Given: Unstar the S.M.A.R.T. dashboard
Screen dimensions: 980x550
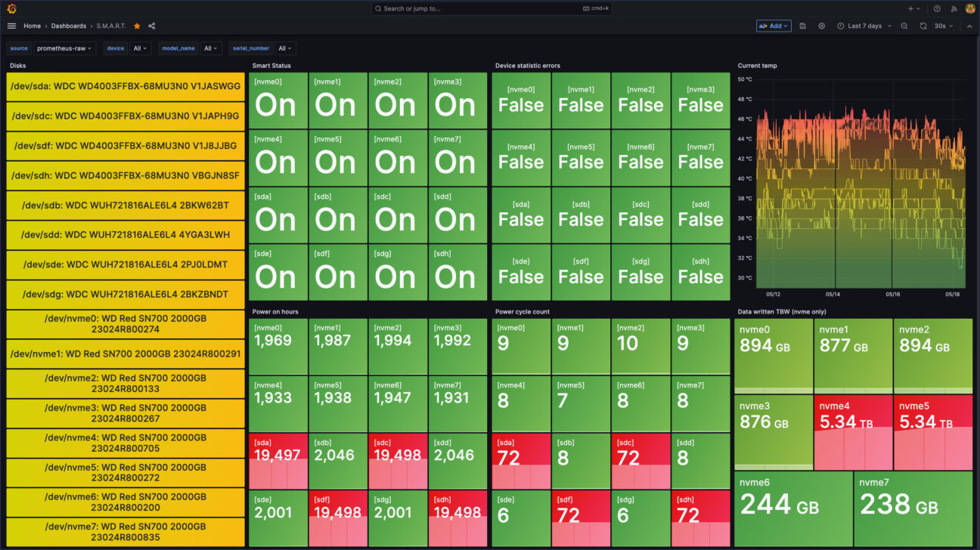Looking at the screenshot, I should point(137,26).
